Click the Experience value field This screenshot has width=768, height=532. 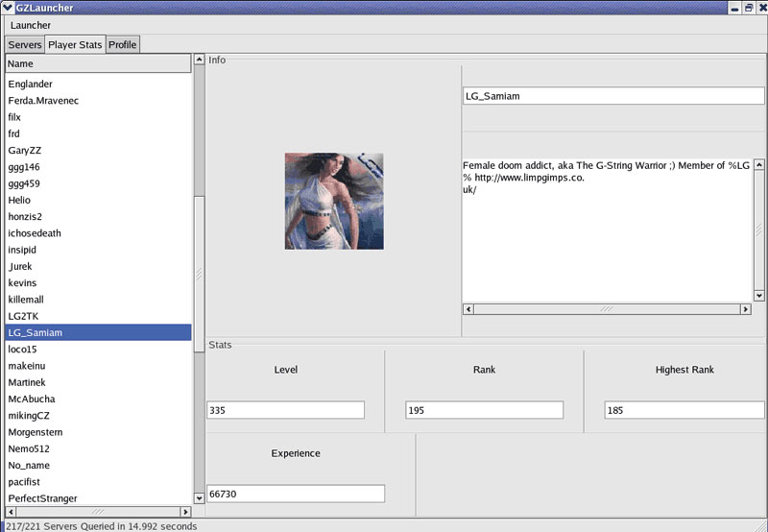pyautogui.click(x=295, y=494)
